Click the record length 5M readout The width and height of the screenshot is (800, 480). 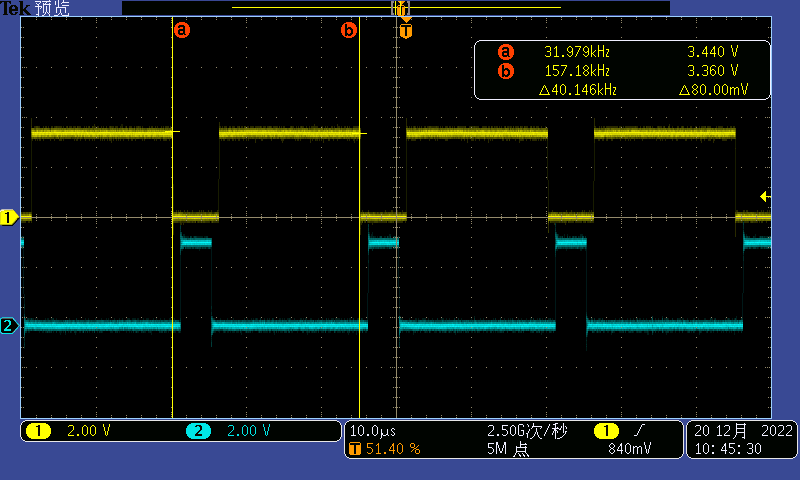pos(507,449)
